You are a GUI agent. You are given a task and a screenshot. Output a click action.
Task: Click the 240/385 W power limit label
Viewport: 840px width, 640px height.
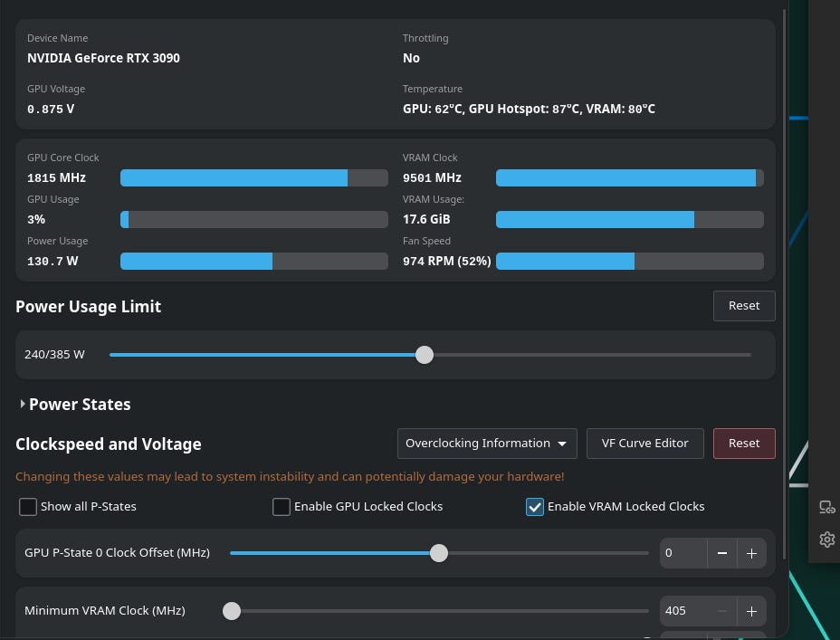54,355
